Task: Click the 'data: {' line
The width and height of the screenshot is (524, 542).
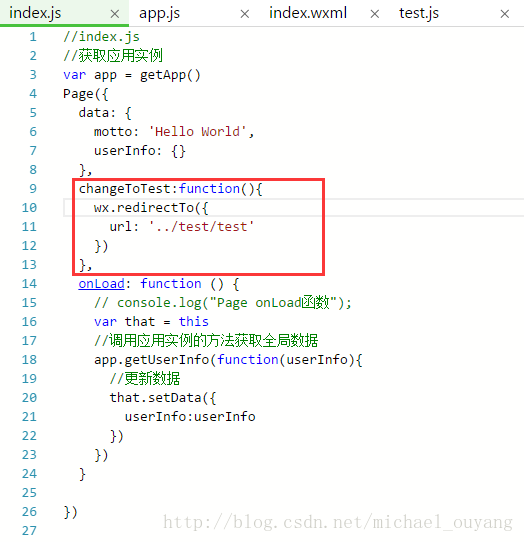Action: point(105,113)
